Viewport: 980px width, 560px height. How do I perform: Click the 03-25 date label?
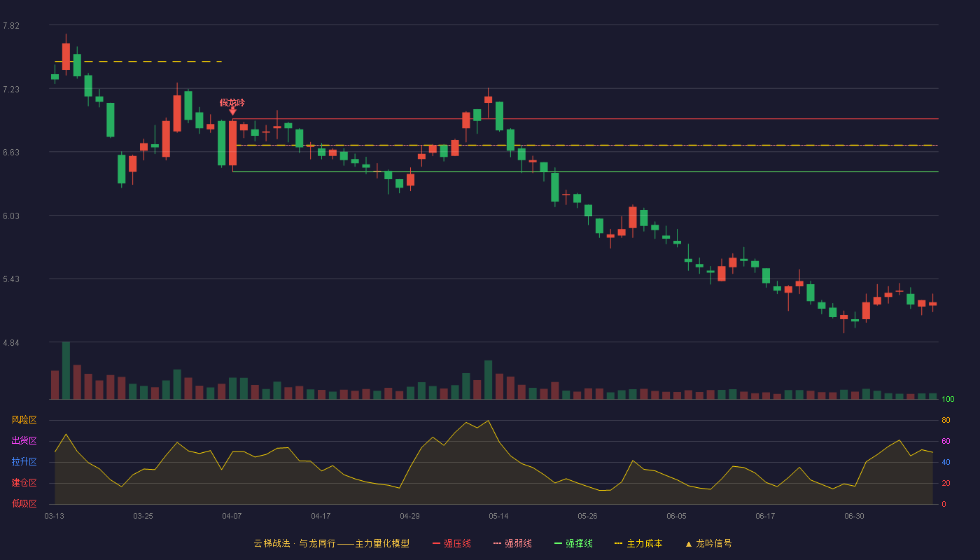pyautogui.click(x=143, y=516)
